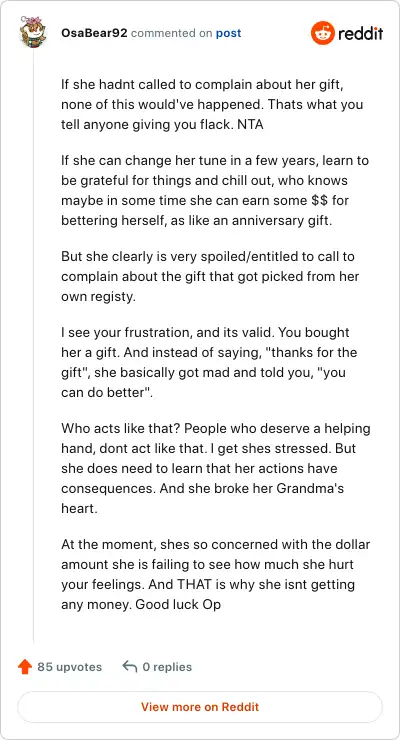Click the "View more on Reddit" button
Screen dimensions: 400x740
tap(200, 707)
